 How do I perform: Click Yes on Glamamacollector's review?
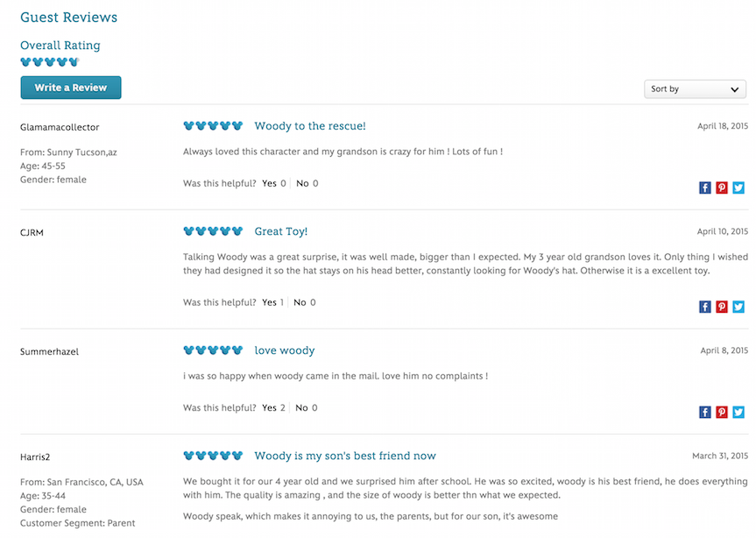[x=272, y=183]
